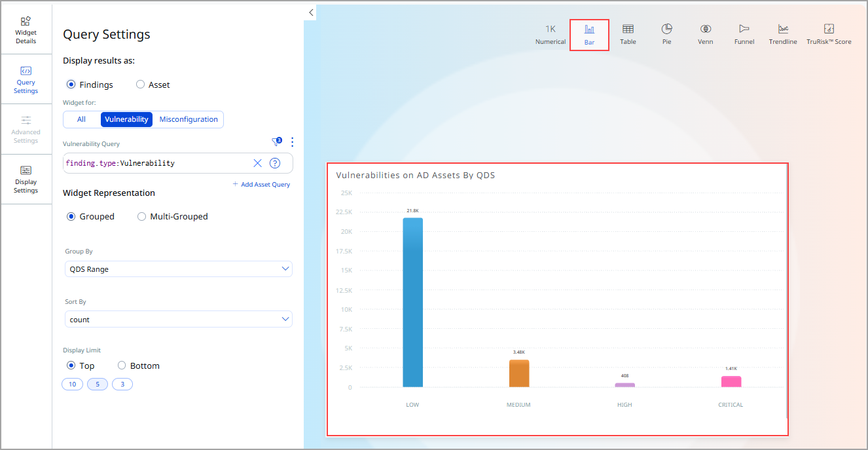Click the MEDIUM axis label

click(518, 405)
